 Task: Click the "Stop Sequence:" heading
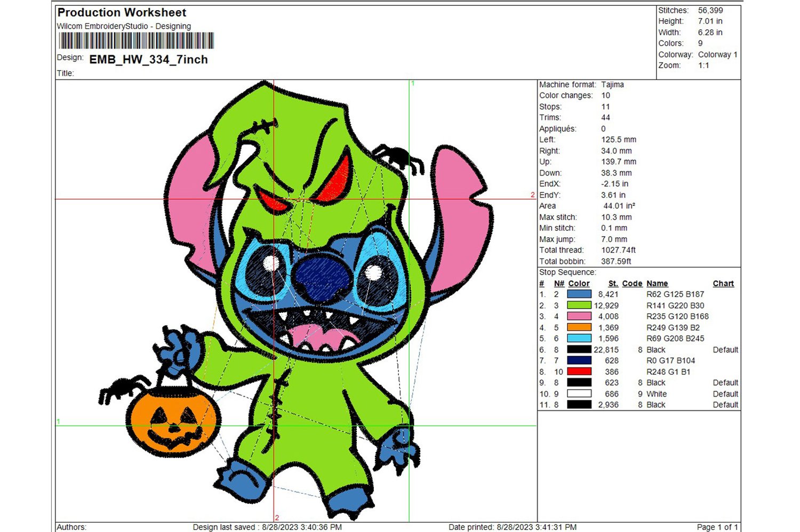coord(567,272)
